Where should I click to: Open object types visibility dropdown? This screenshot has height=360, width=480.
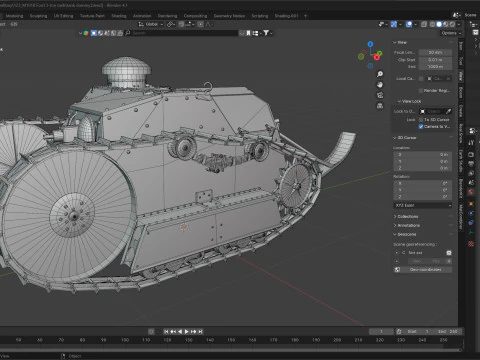[x=382, y=24]
